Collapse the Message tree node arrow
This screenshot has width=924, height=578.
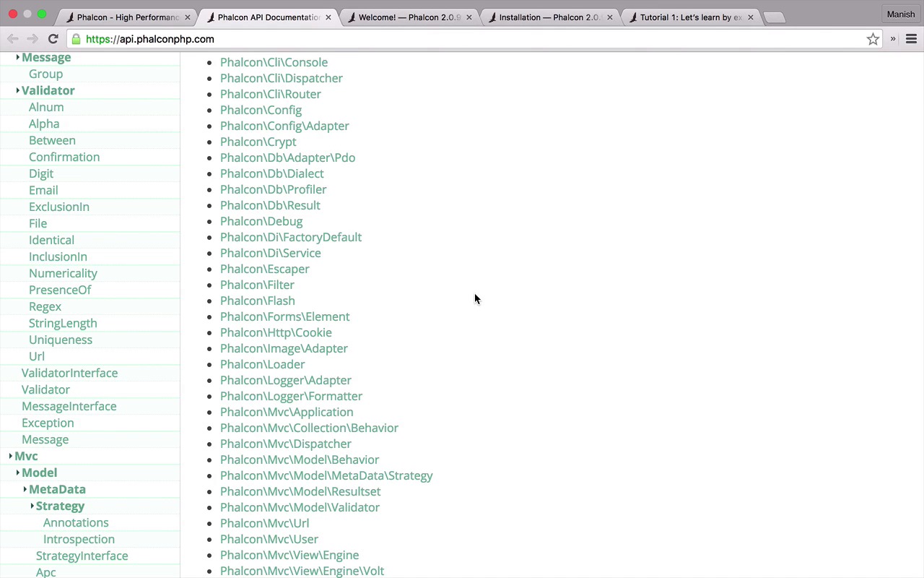[x=17, y=57]
